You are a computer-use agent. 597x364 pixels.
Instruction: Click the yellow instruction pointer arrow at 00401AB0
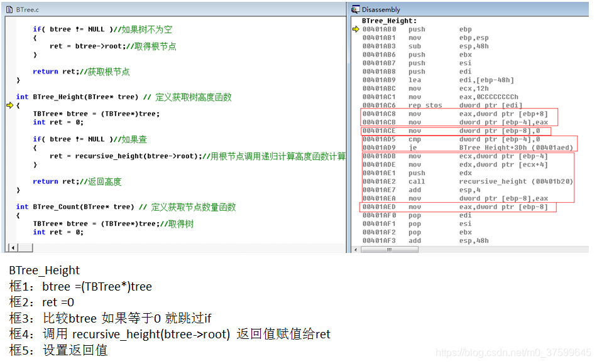click(356, 29)
